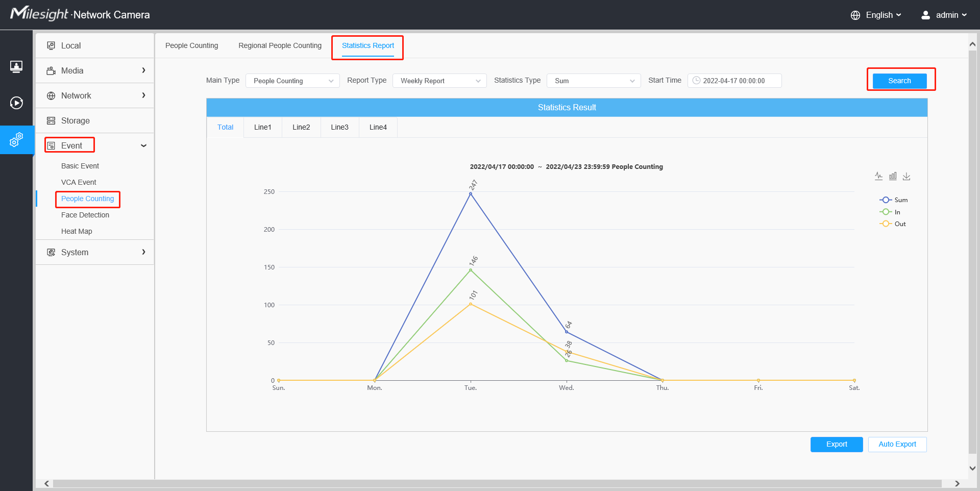980x491 pixels.
Task: Open the playback icon in left rail
Action: (x=16, y=103)
